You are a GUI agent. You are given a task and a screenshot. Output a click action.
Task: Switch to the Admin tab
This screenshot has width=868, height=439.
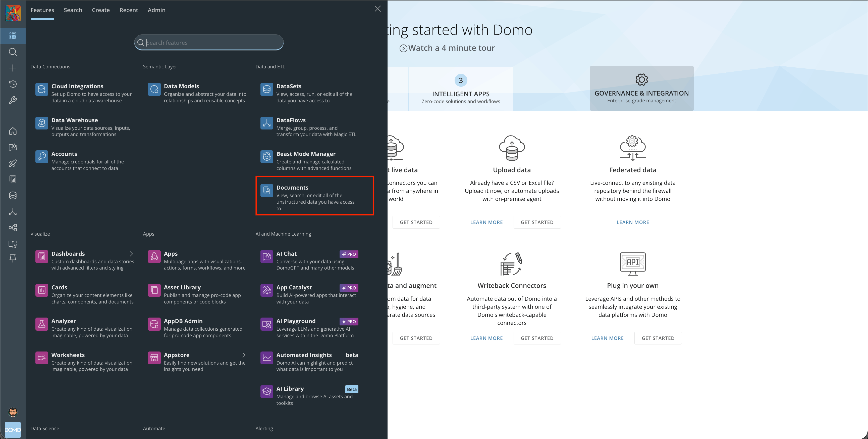(156, 10)
